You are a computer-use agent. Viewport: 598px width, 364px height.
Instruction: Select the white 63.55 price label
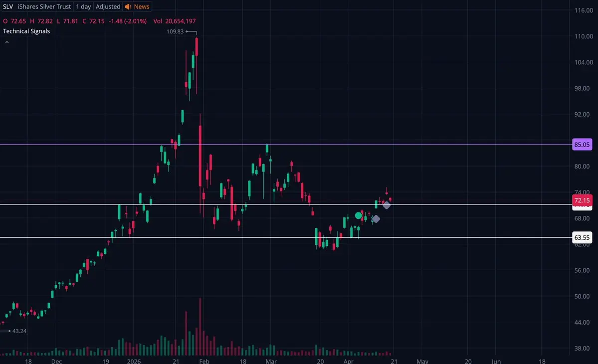pyautogui.click(x=582, y=237)
